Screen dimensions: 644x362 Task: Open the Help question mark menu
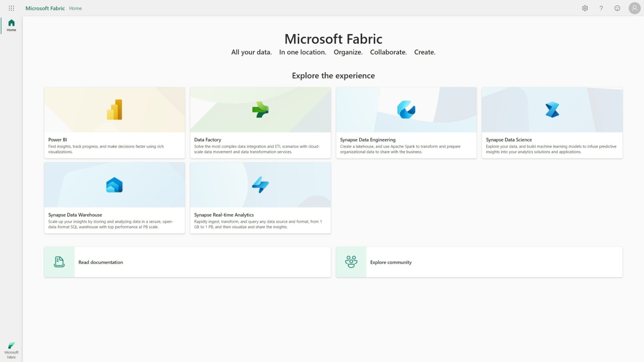tap(601, 8)
